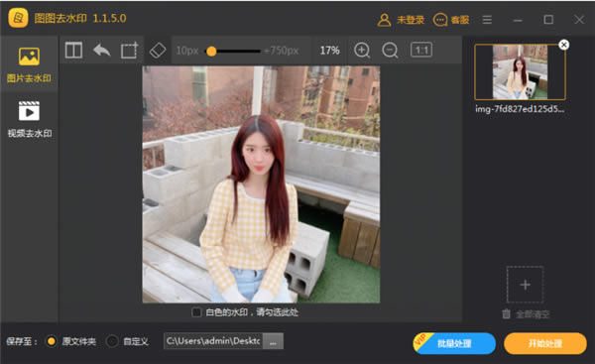The height and width of the screenshot is (364, 595).
Task: Open the hamburger main menu
Action: click(x=487, y=20)
